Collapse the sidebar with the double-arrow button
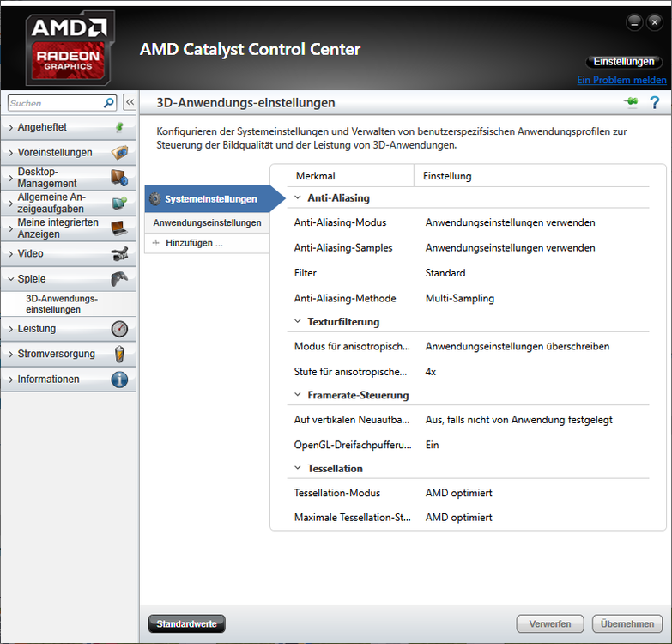The image size is (672, 644). (130, 102)
